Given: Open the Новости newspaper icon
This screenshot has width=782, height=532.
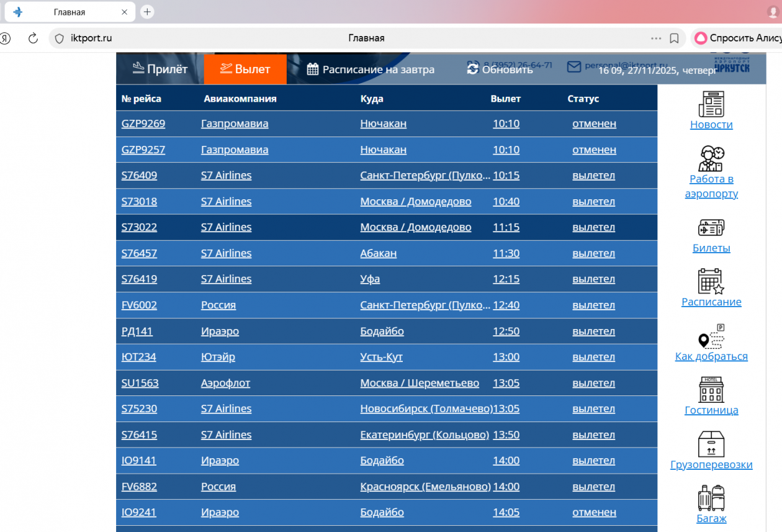Looking at the screenshot, I should (711, 104).
